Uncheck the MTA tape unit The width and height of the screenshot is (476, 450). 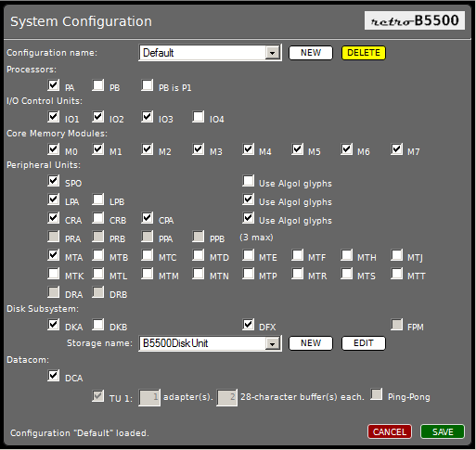[54, 255]
